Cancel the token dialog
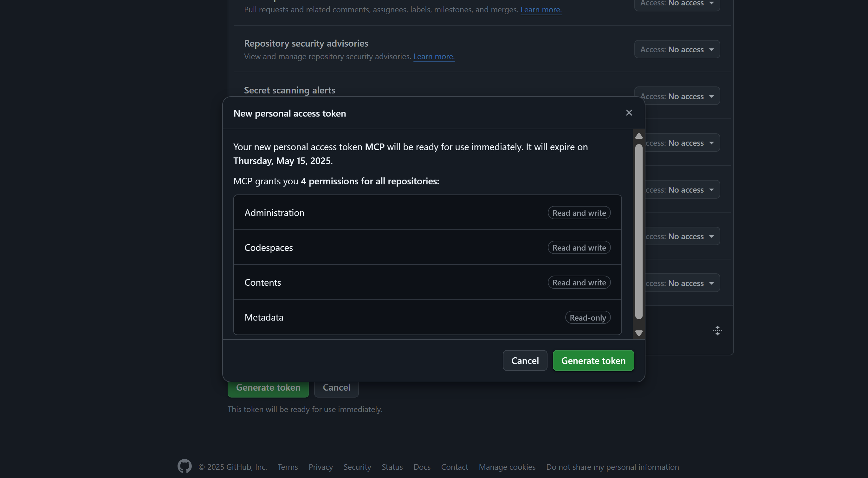The width and height of the screenshot is (868, 478). click(x=525, y=360)
